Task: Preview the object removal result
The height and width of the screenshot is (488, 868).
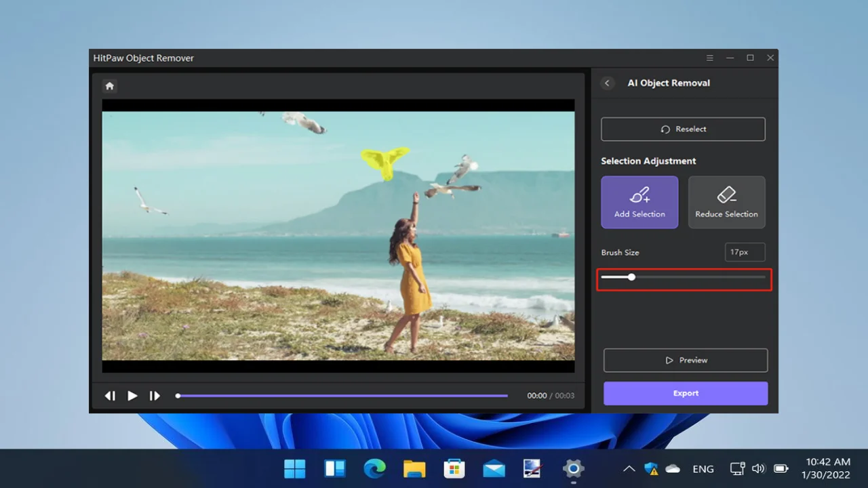Action: point(686,361)
